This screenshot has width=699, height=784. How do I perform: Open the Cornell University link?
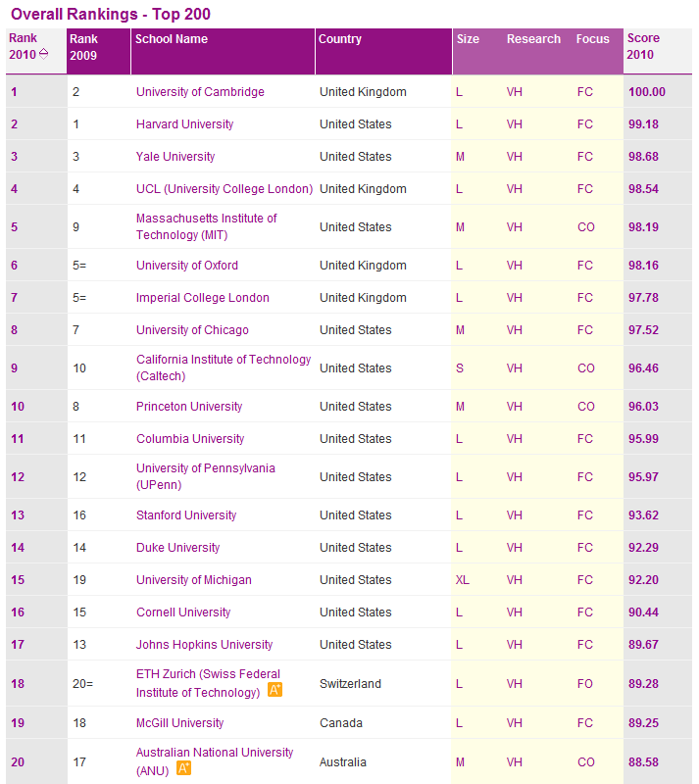[183, 612]
